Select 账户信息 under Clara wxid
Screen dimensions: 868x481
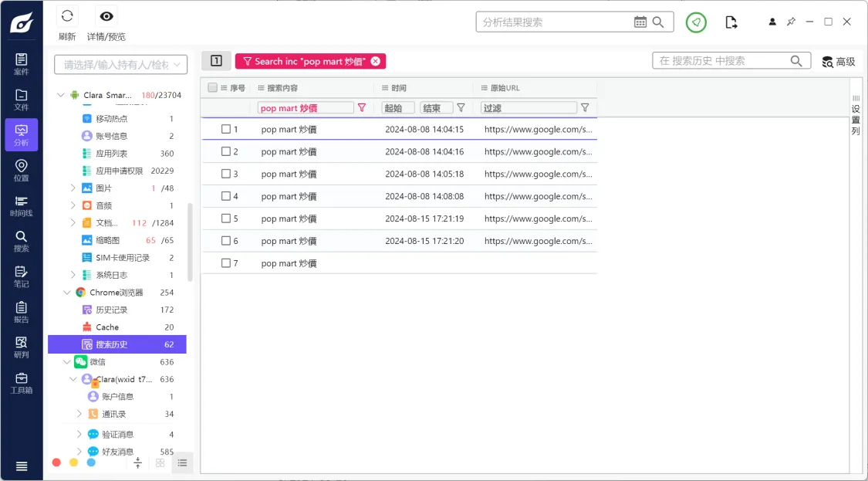(x=117, y=397)
